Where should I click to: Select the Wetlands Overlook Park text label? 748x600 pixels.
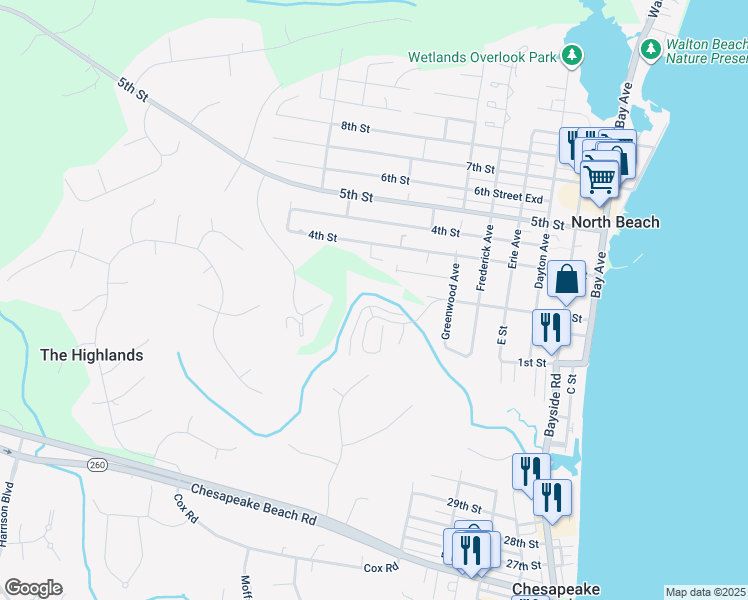point(482,57)
